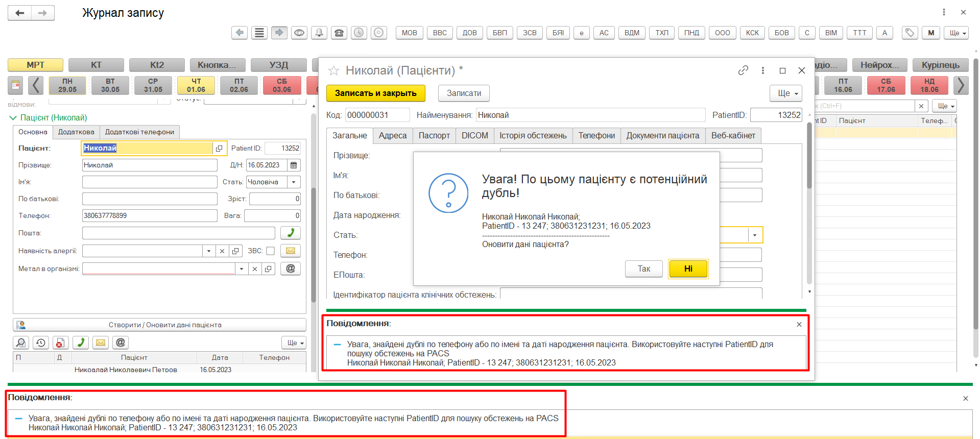Click the eye view icon in toolbar
The height and width of the screenshot is (439, 980).
(x=299, y=33)
